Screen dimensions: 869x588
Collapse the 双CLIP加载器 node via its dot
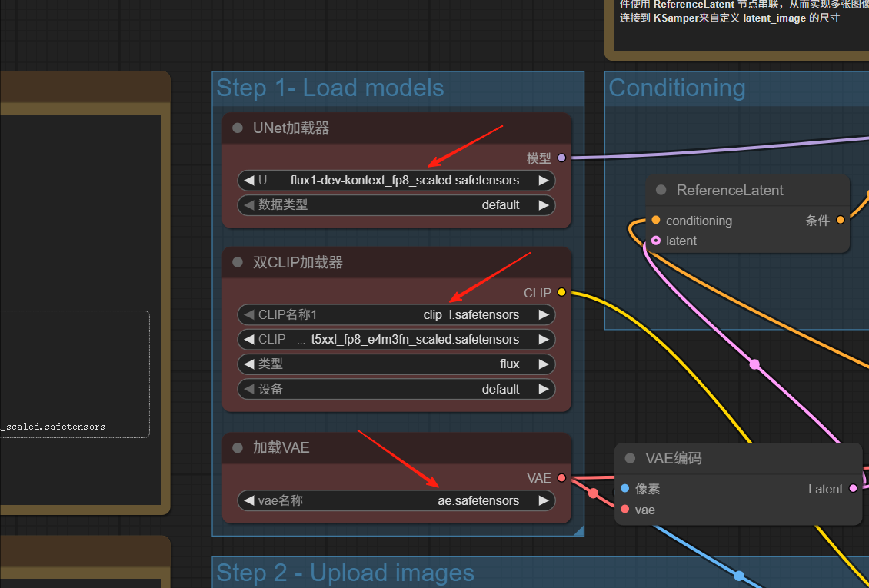pos(238,263)
